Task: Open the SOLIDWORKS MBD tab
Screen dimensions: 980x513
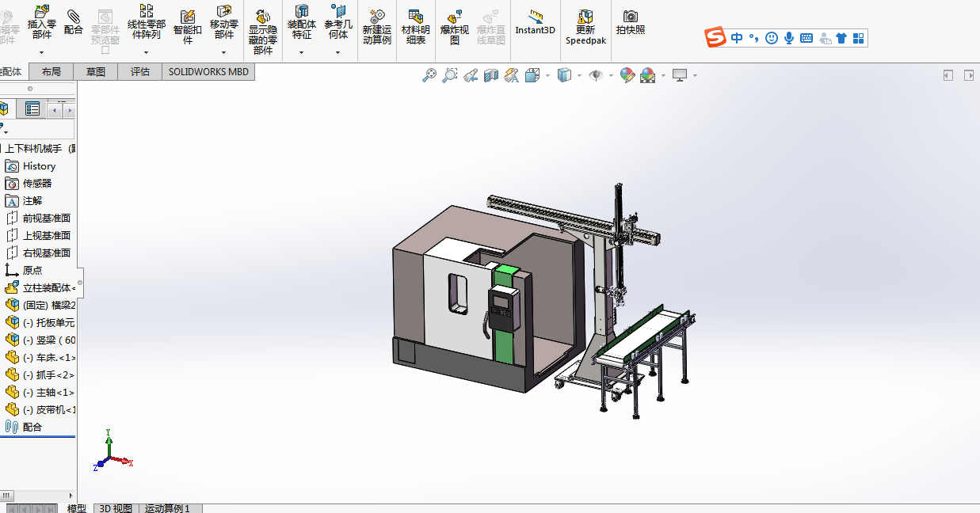Action: coord(209,72)
